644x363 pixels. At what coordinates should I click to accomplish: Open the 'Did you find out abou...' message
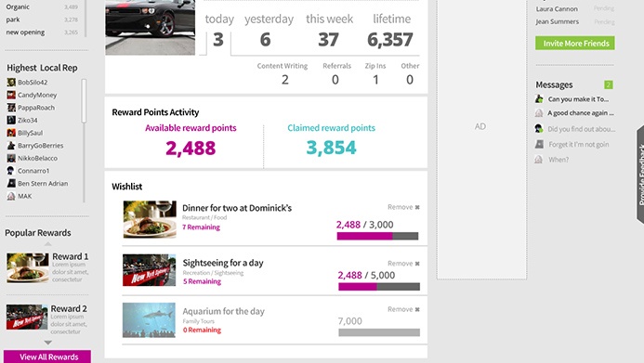pos(581,129)
